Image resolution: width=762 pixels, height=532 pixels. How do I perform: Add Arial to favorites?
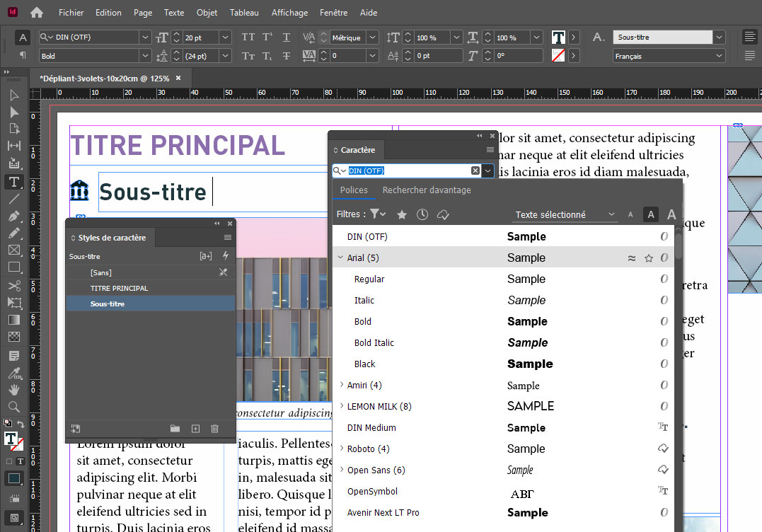(x=649, y=258)
